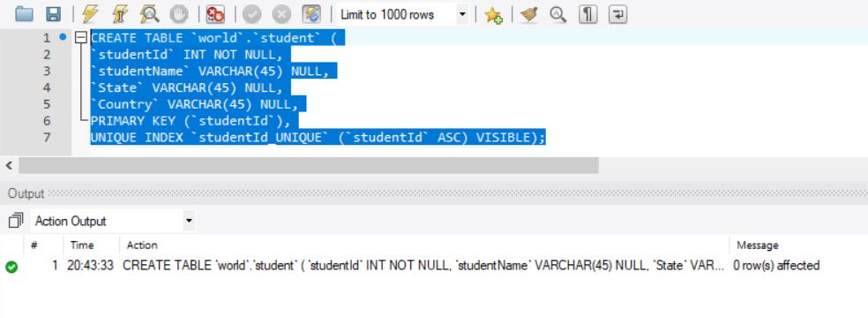Click the output copy icon beside Action Output
The width and height of the screenshot is (868, 318).
click(x=16, y=221)
